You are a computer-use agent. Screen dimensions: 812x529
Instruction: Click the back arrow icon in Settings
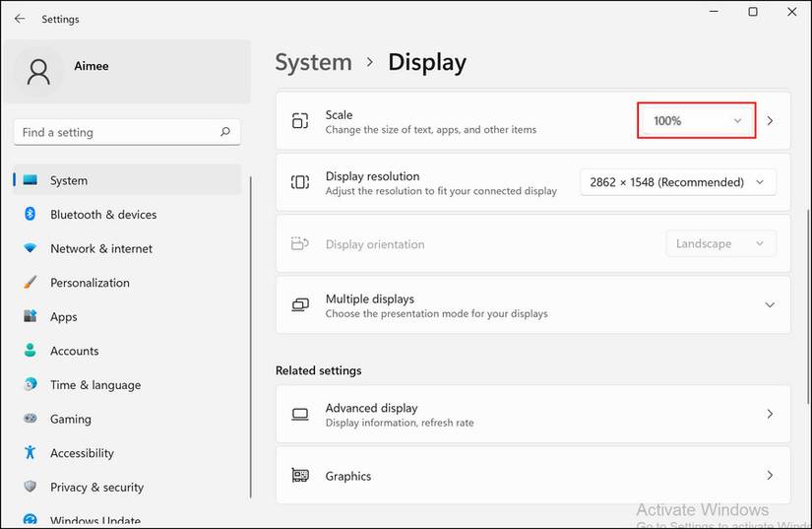pyautogui.click(x=20, y=19)
